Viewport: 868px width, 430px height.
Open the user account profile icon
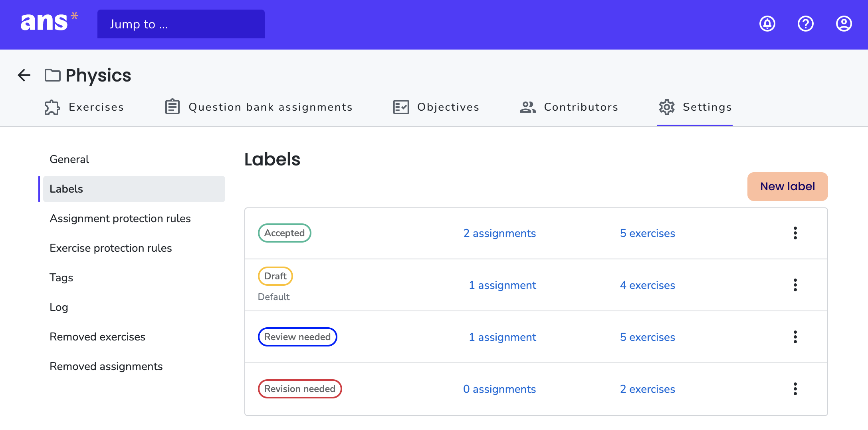pos(844,24)
